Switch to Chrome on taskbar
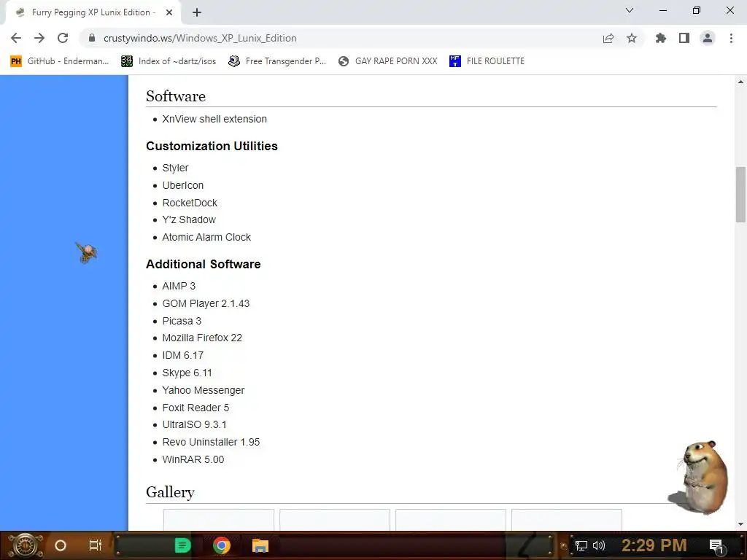747x560 pixels. tap(222, 545)
